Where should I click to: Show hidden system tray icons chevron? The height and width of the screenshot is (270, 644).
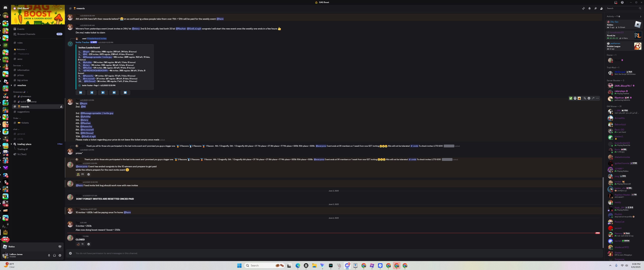pos(610,265)
